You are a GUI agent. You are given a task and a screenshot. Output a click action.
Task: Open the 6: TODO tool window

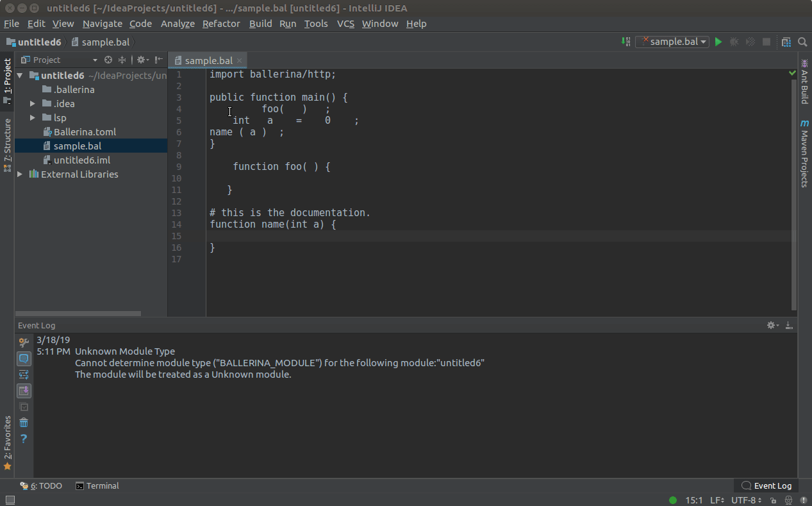[x=41, y=485]
